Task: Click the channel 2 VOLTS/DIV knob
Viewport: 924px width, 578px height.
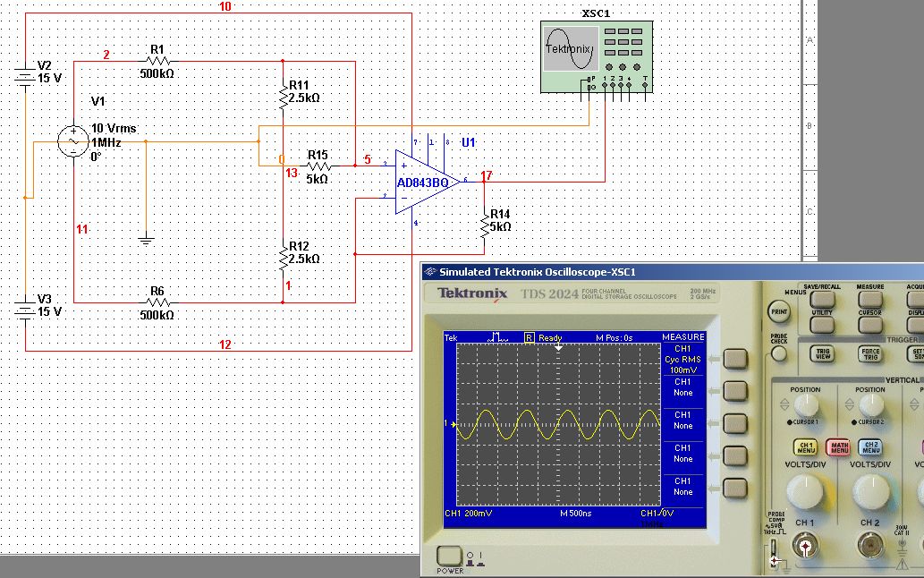Action: coord(870,491)
